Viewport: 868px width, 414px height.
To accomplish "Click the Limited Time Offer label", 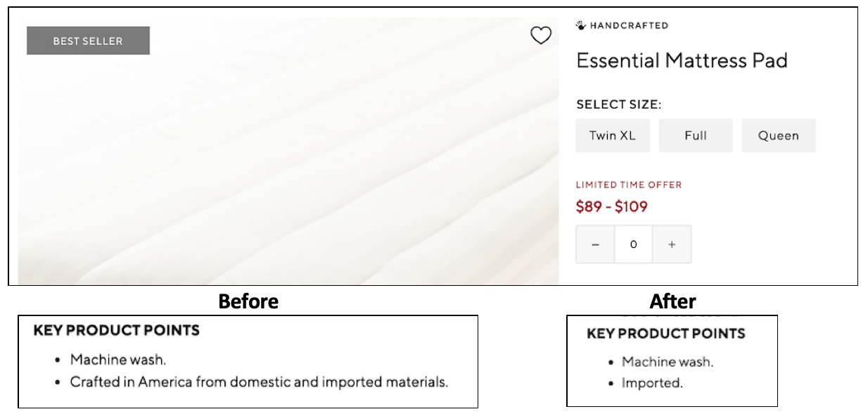I will click(x=629, y=185).
